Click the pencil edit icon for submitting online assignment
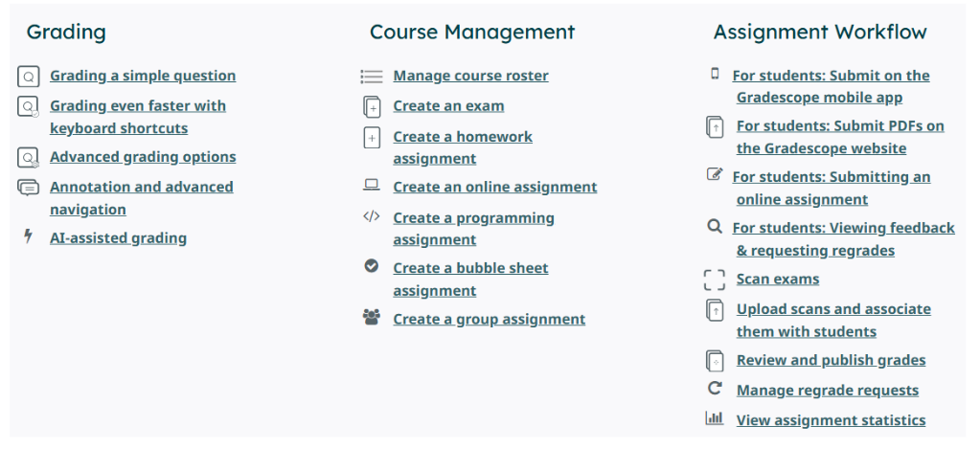Viewport: 980px width, 471px height. point(715,174)
